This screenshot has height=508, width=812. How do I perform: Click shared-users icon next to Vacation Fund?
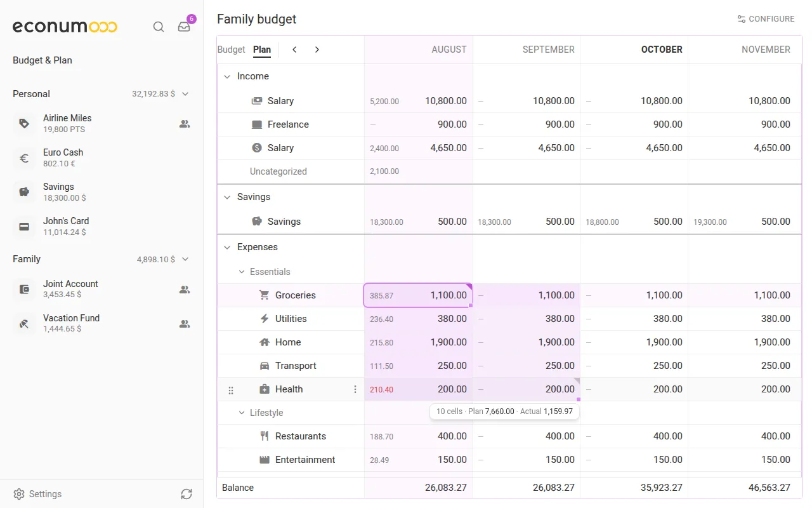[x=185, y=324]
